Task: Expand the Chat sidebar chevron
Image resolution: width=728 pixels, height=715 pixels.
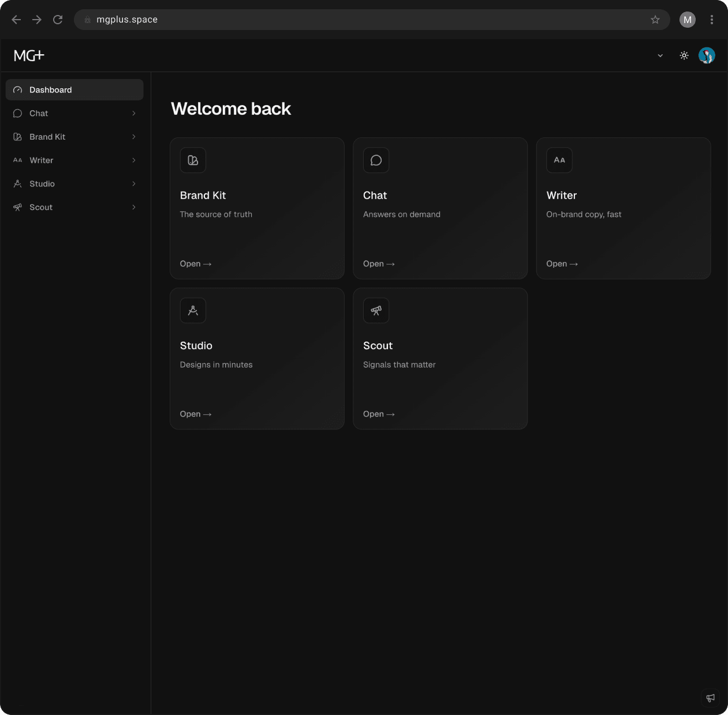Action: [x=134, y=114]
